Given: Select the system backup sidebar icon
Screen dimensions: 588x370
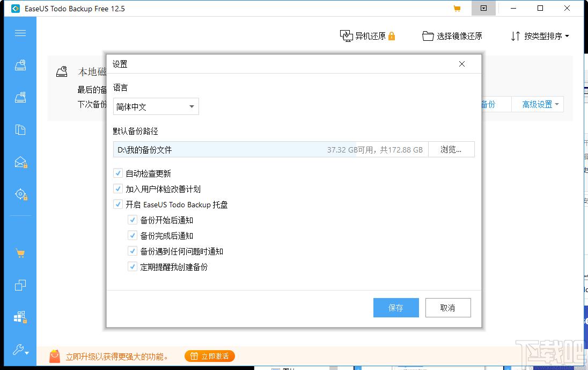Looking at the screenshot, I should (20, 98).
